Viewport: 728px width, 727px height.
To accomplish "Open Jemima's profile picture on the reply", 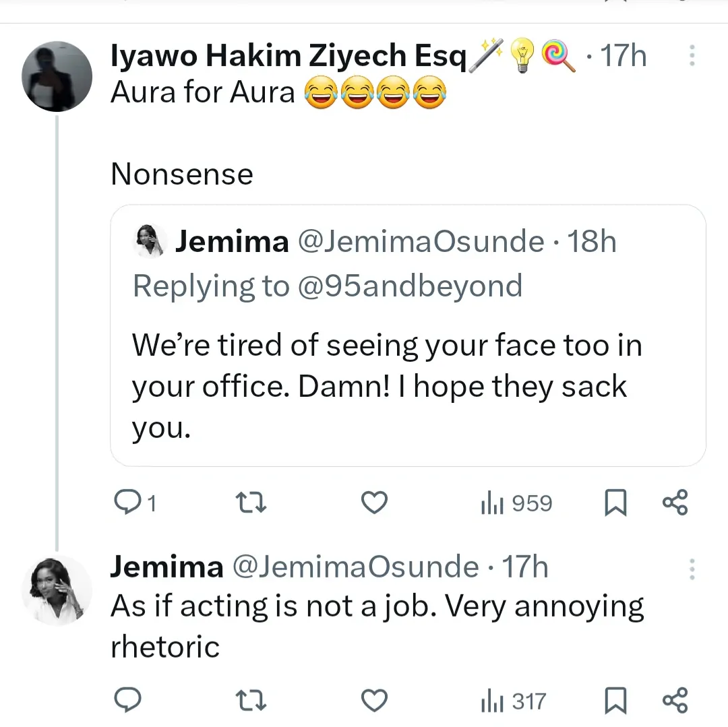I will click(57, 590).
